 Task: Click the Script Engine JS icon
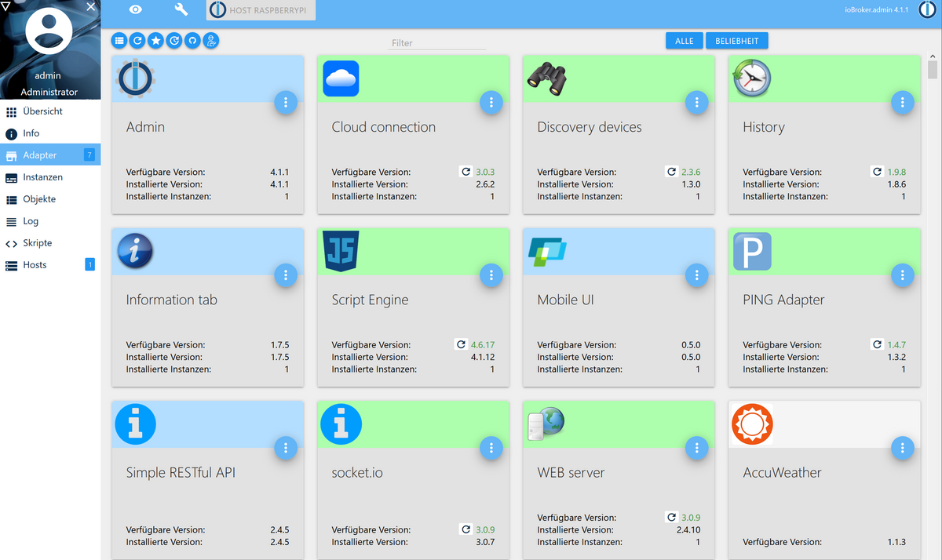click(x=341, y=251)
